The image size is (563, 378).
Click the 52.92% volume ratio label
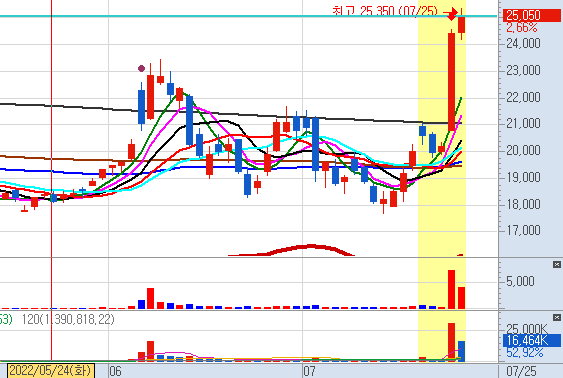[525, 352]
